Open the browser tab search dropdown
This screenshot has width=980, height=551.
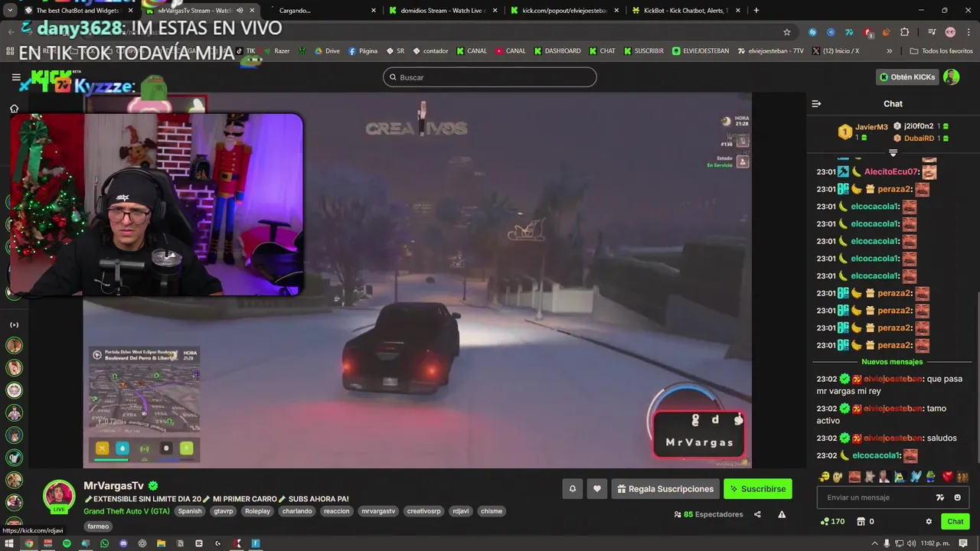point(9,11)
